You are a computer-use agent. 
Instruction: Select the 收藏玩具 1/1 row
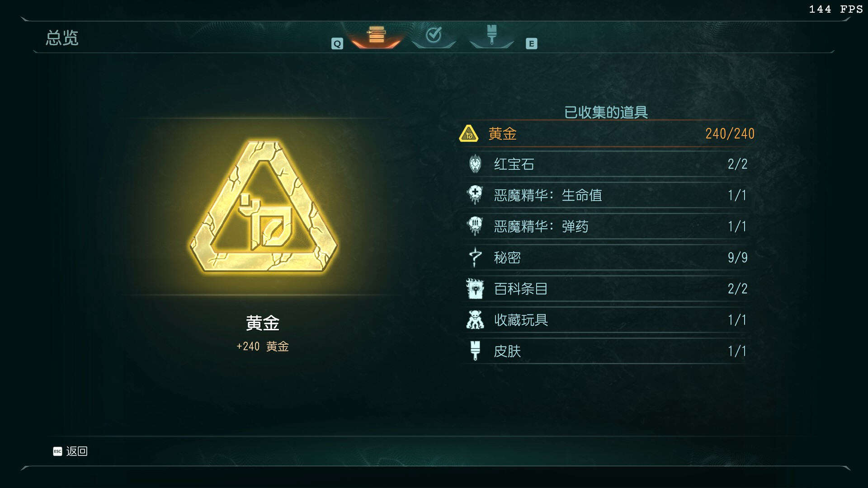point(607,320)
